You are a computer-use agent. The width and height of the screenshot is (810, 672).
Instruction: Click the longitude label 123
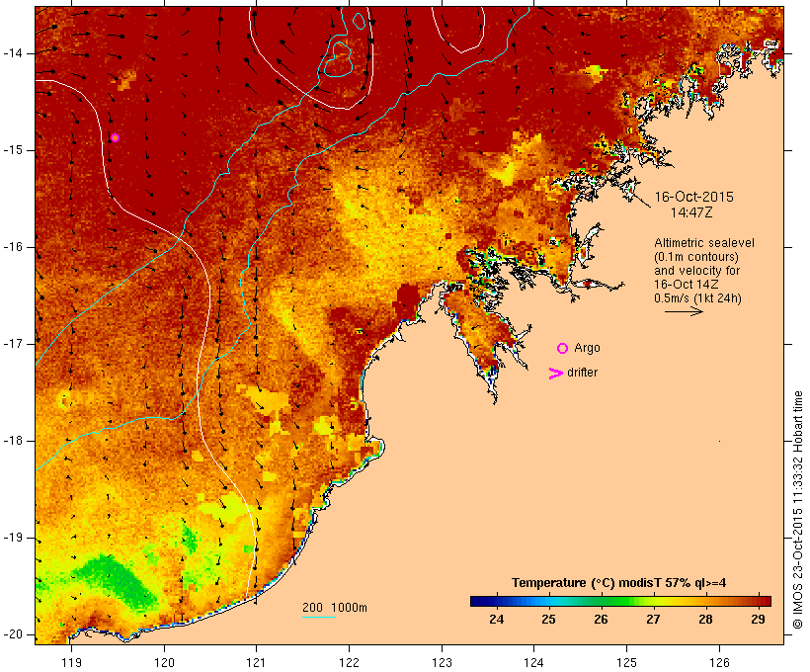(x=442, y=663)
